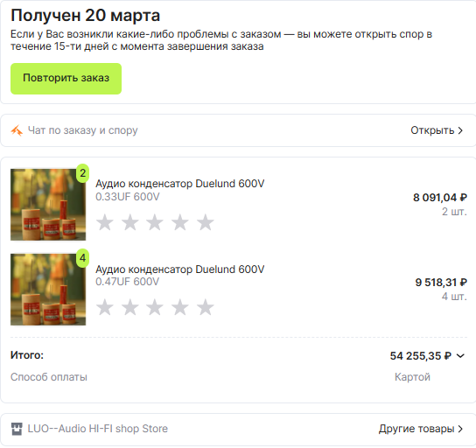Open second Аудио конденсатор Duelund 600V title
The height and width of the screenshot is (448, 476).
(180, 269)
